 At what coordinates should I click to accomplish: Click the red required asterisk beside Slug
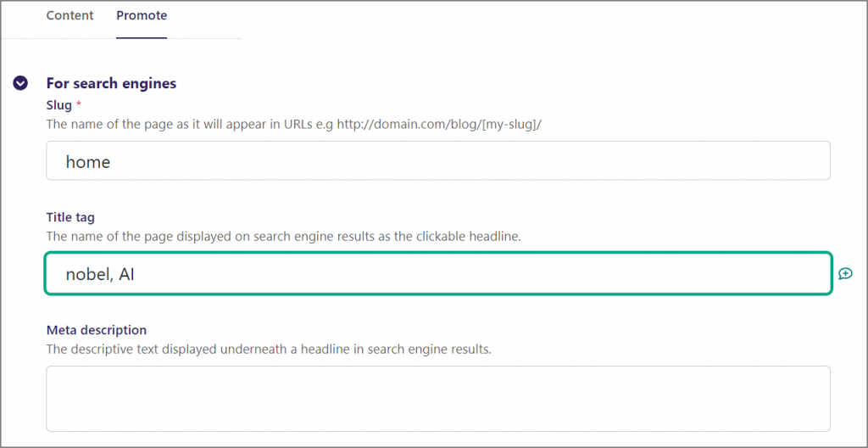click(x=80, y=104)
